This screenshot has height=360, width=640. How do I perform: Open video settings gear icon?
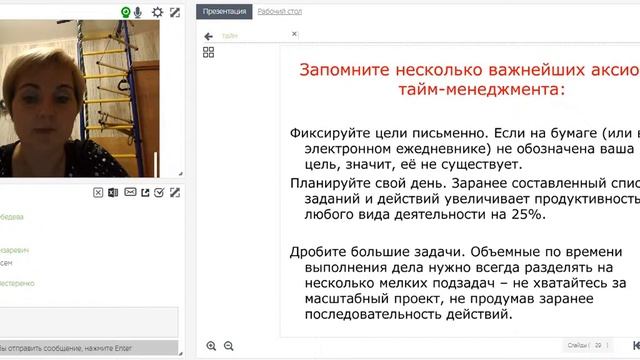click(x=158, y=12)
